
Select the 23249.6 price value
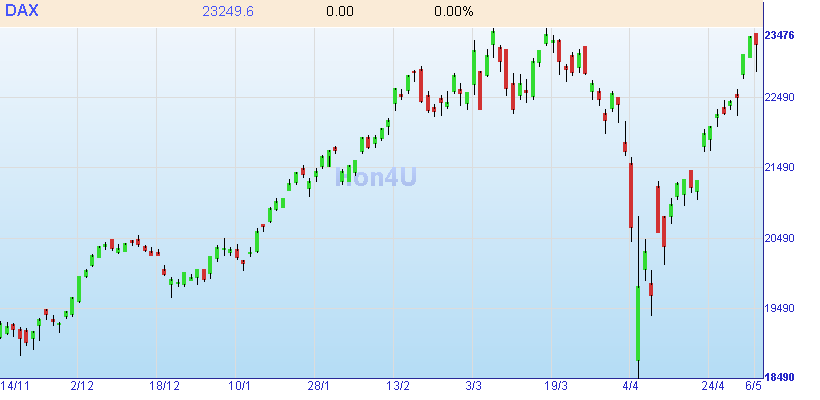tap(228, 12)
